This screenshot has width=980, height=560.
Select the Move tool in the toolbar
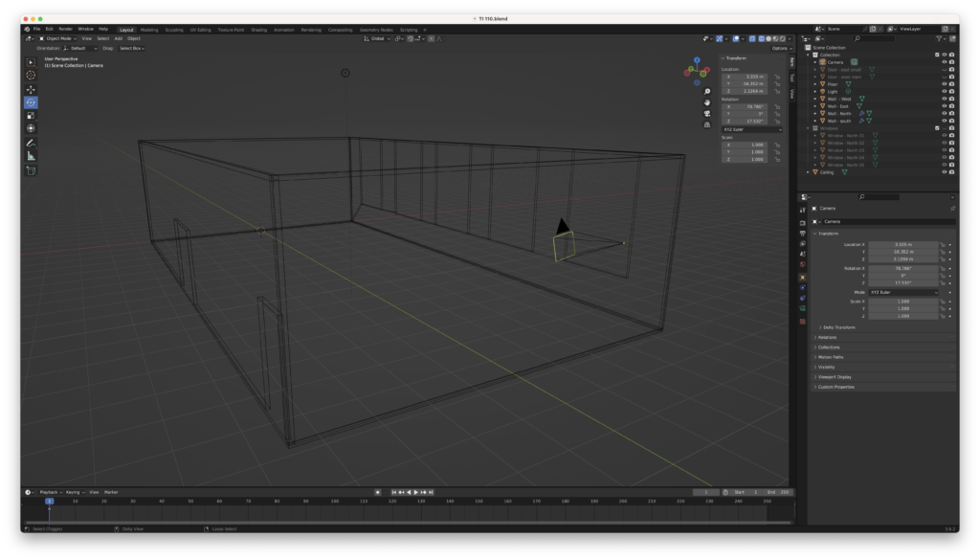pyautogui.click(x=31, y=89)
